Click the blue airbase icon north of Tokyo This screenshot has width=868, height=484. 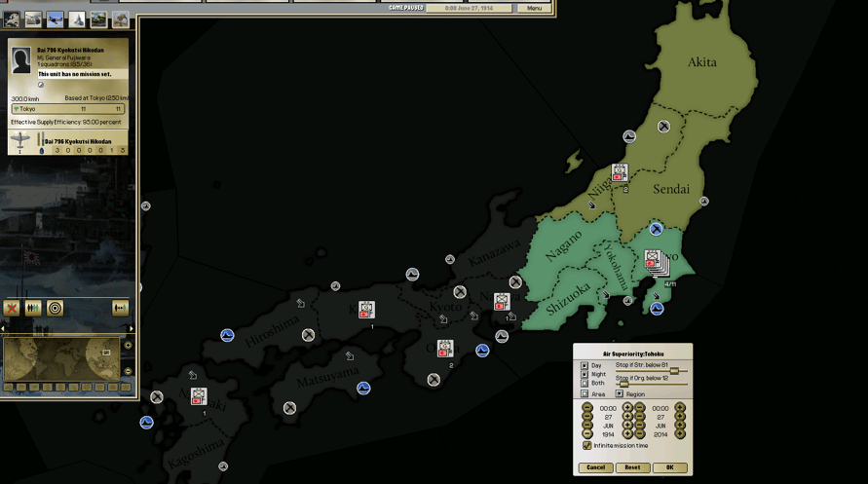point(656,229)
